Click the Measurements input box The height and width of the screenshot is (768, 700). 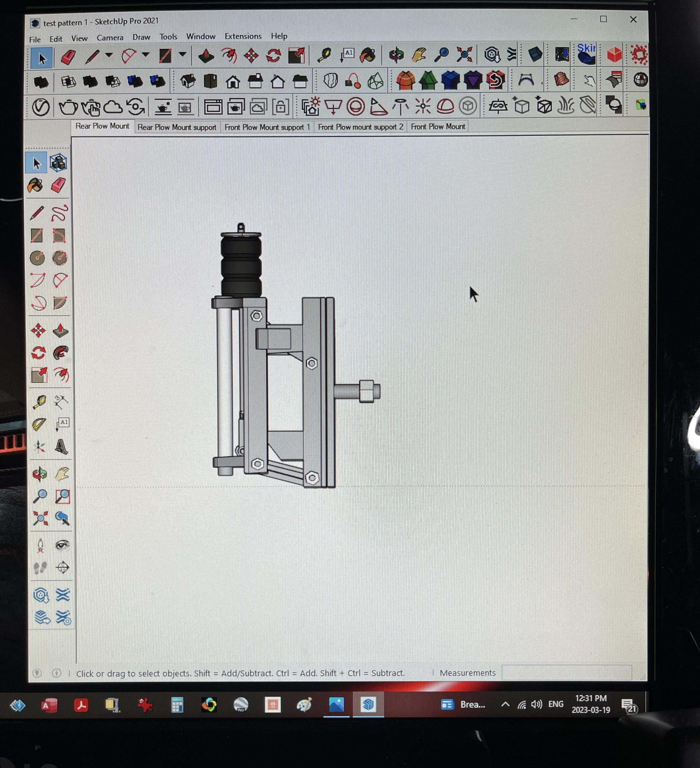click(566, 672)
